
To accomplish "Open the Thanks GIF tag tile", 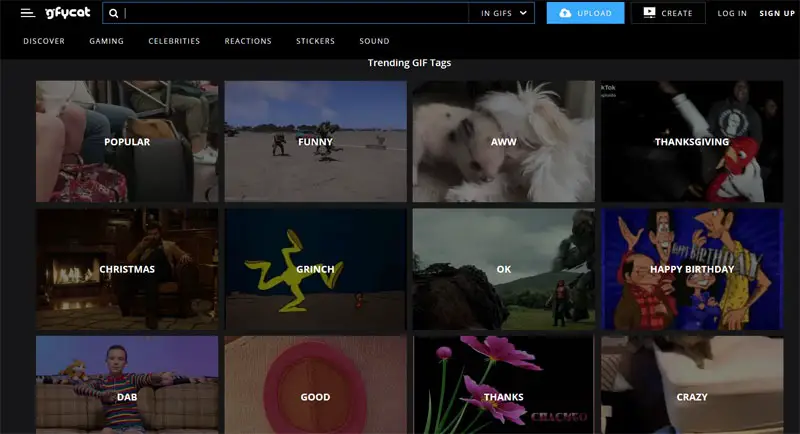I will point(504,385).
